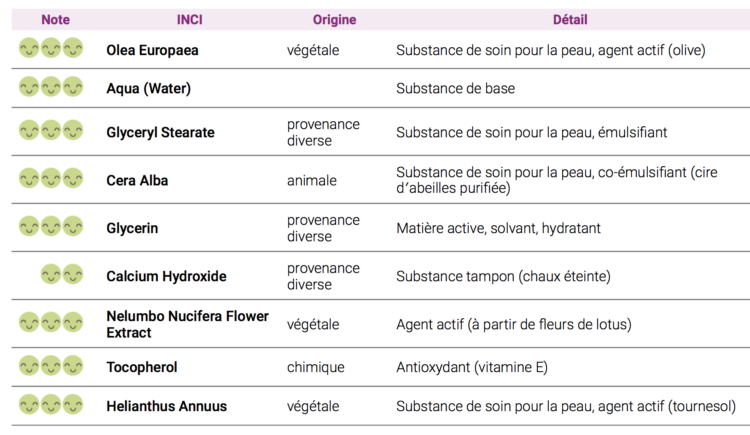
Task: Open the Olea Europaea ingredient name
Action: pyautogui.click(x=153, y=49)
